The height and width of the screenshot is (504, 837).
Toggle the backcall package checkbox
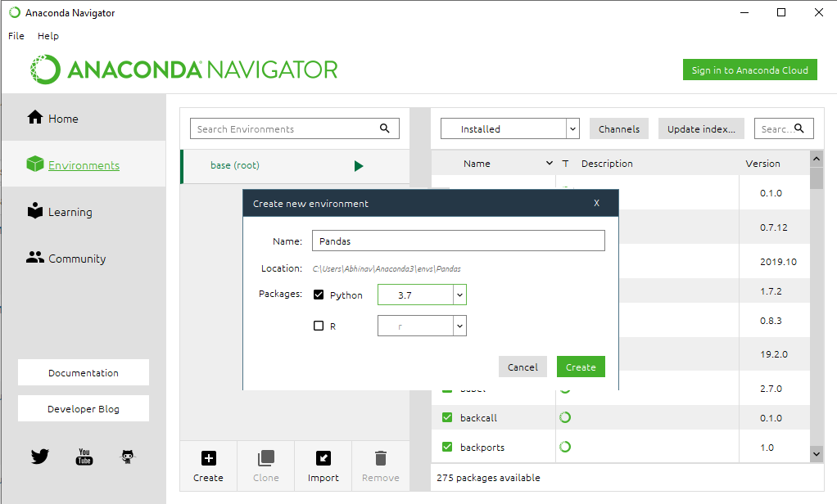[447, 417]
